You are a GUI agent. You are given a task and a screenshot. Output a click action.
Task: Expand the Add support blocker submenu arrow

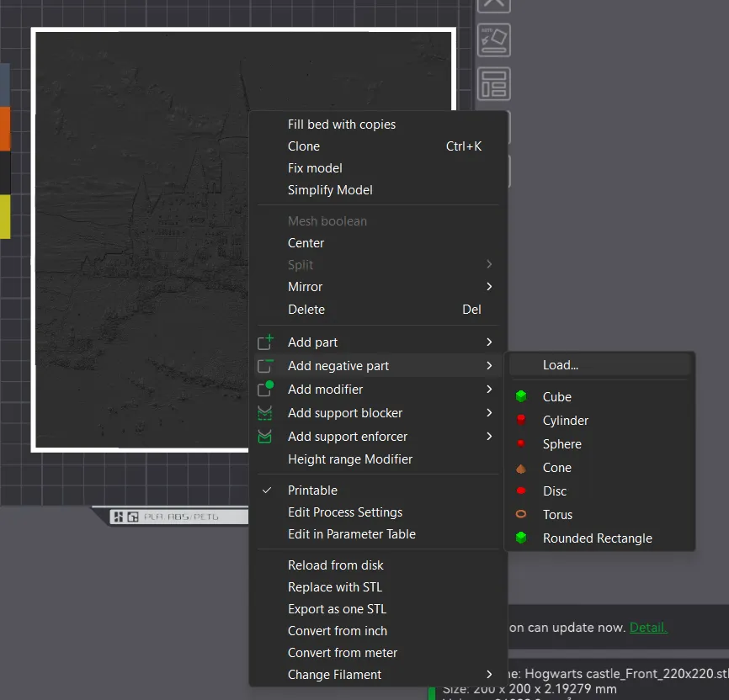tap(488, 413)
